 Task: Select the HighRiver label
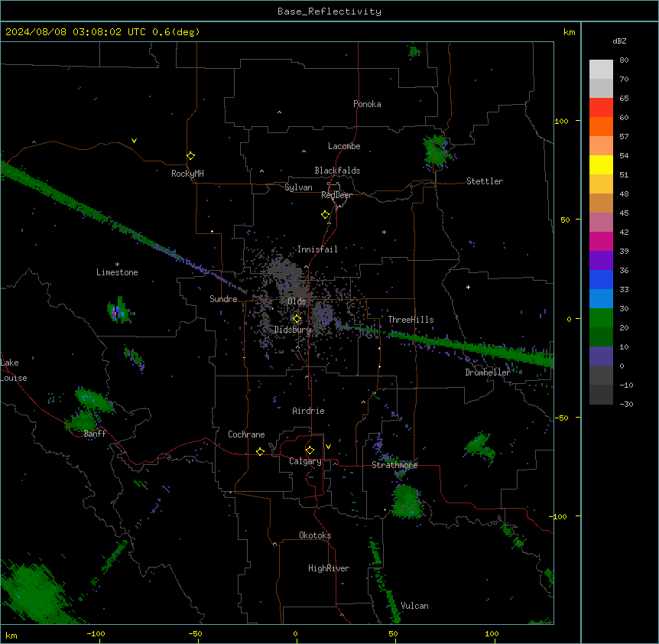329,568
